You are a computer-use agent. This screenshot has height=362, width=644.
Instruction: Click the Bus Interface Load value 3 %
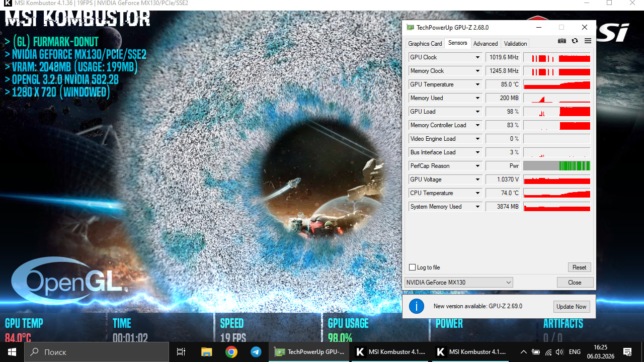pos(503,152)
